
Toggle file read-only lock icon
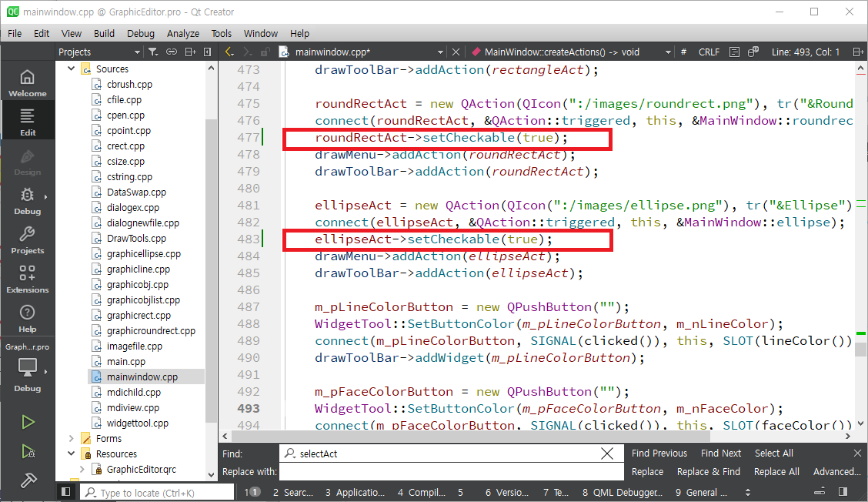pyautogui.click(x=265, y=52)
